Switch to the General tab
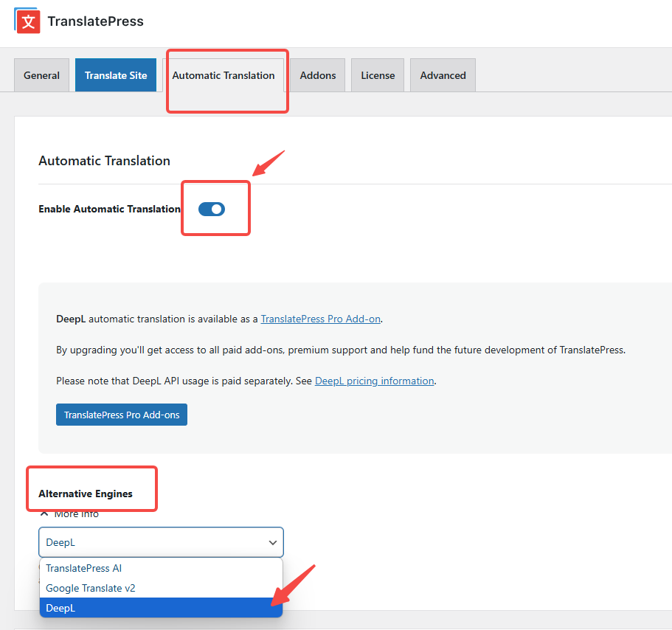 pyautogui.click(x=41, y=75)
